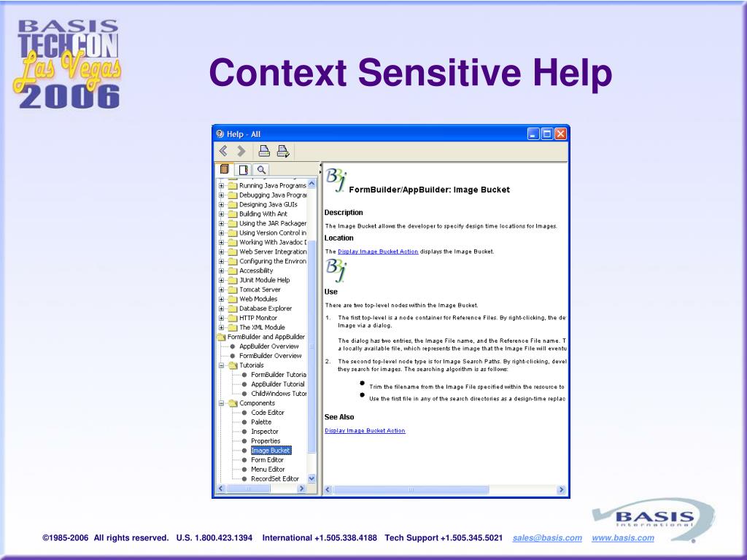Click Working With Javadoc tree entry
The height and width of the screenshot is (560, 747).
pyautogui.click(x=273, y=242)
